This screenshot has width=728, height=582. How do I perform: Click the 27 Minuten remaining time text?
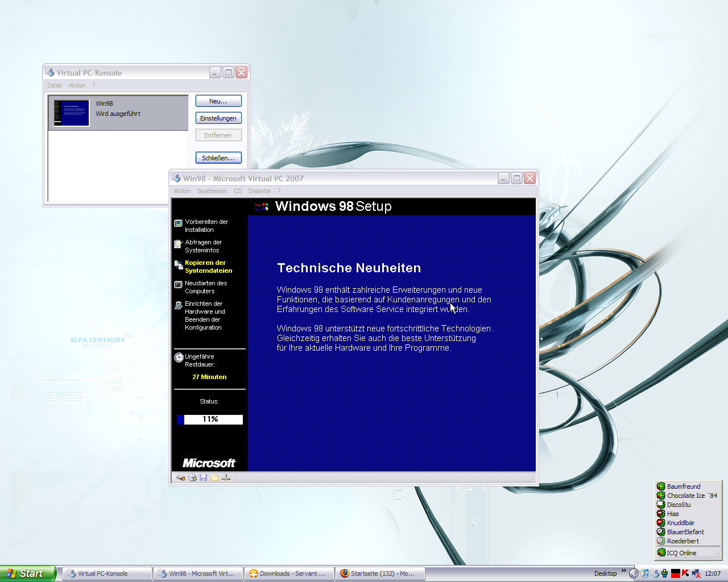209,377
